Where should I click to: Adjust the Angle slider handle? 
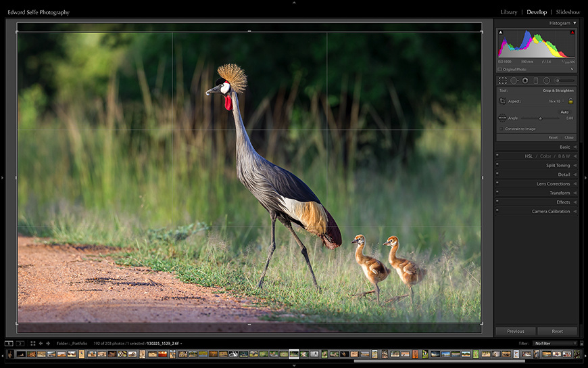point(541,118)
